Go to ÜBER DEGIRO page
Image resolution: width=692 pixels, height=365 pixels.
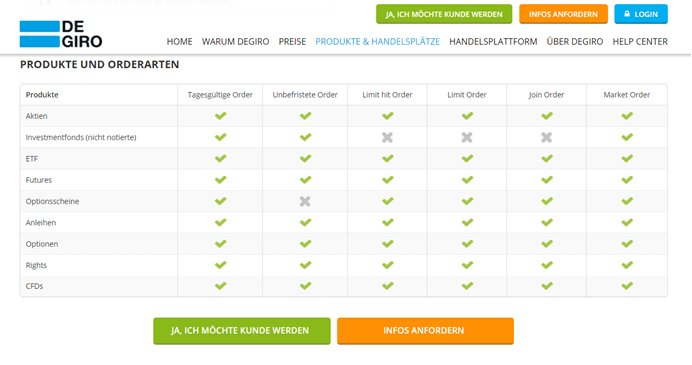tap(575, 41)
